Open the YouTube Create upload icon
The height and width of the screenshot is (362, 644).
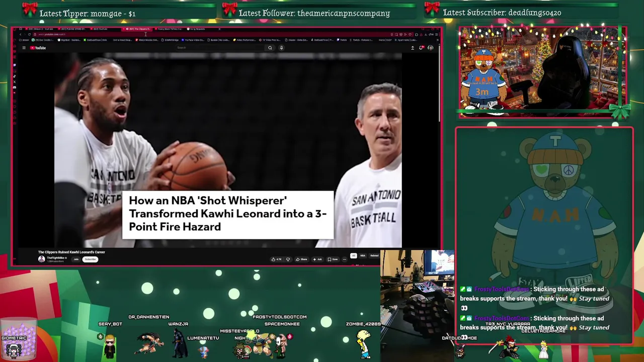pyautogui.click(x=413, y=48)
